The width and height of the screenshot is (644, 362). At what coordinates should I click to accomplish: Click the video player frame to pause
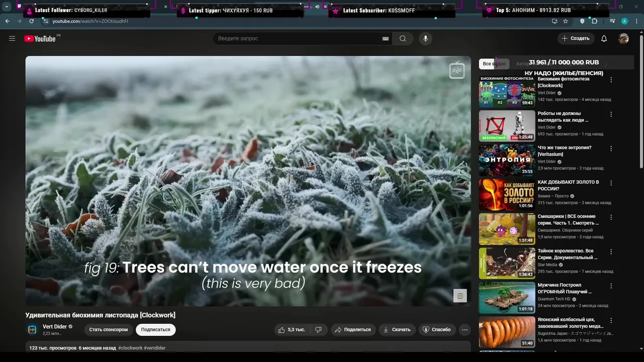[248, 181]
